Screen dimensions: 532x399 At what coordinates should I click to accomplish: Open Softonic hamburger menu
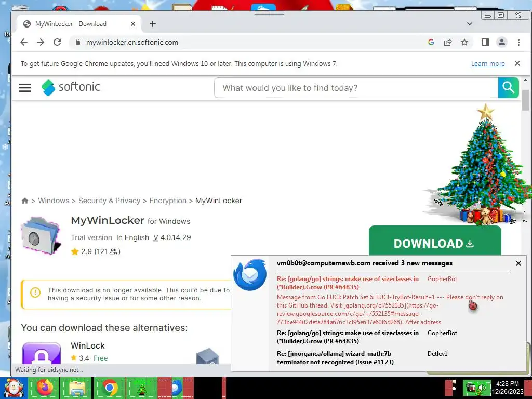(x=25, y=88)
